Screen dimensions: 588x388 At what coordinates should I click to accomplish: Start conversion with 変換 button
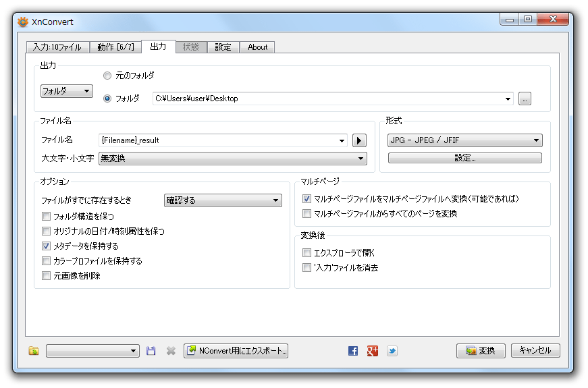pos(481,351)
